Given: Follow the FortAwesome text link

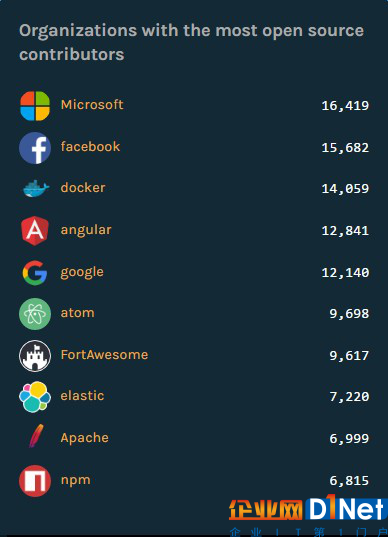Looking at the screenshot, I should pyautogui.click(x=104, y=355).
